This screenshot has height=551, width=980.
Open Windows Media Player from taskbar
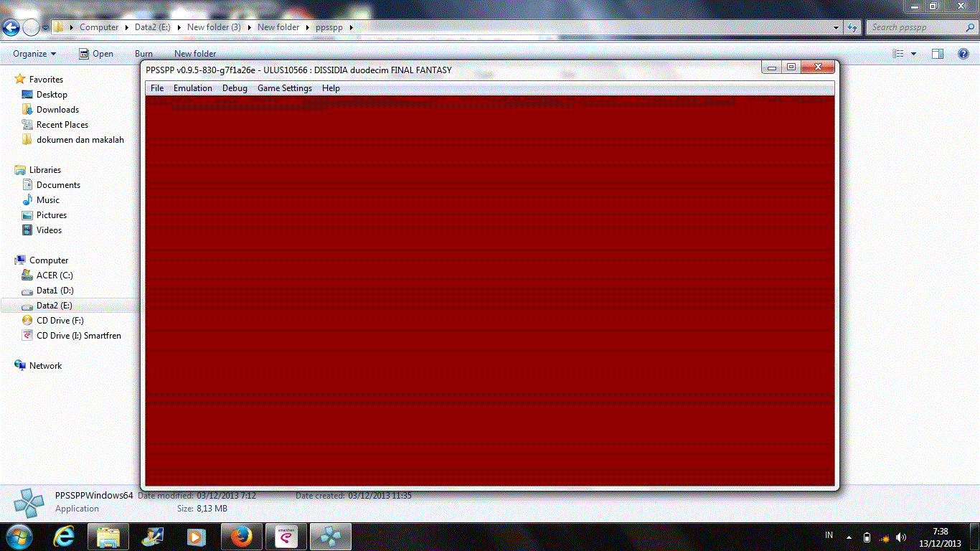point(195,536)
